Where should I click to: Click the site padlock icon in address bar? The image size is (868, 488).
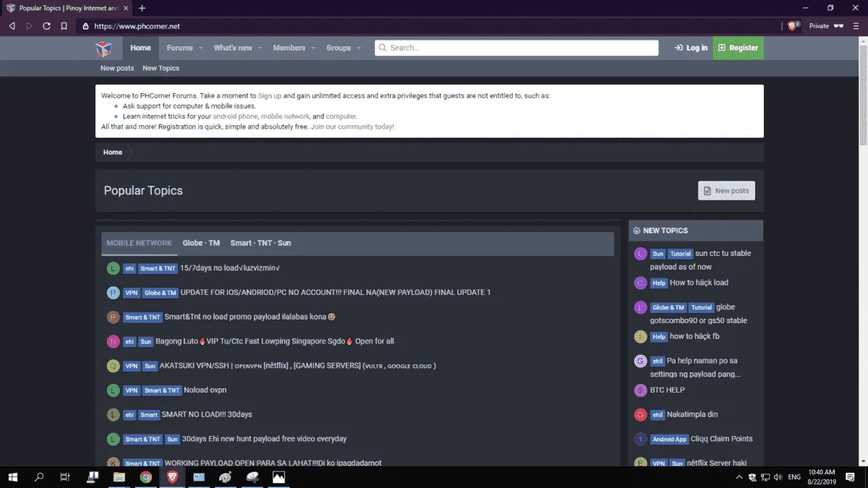click(85, 26)
